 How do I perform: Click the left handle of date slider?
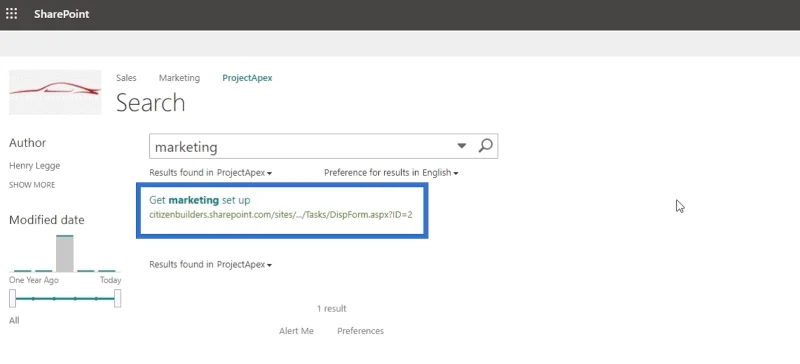tap(13, 299)
